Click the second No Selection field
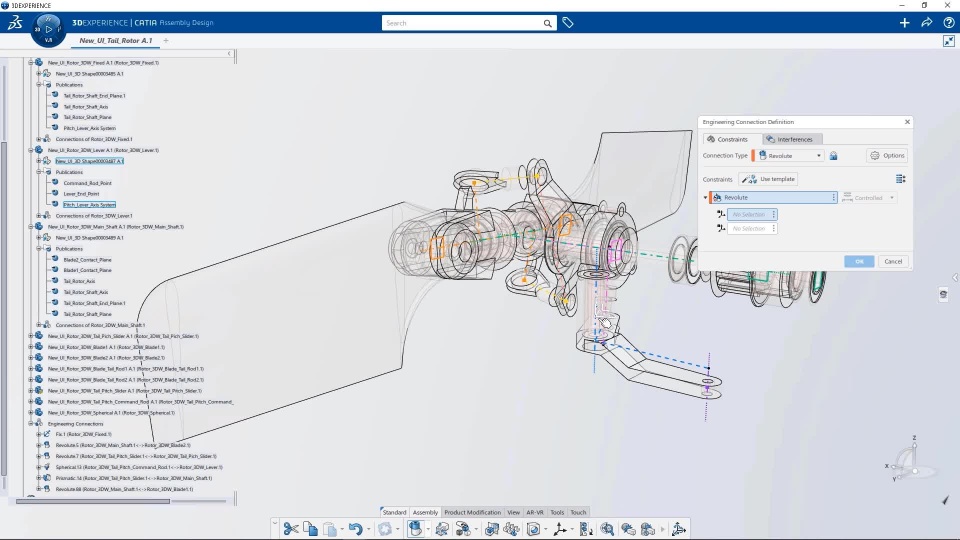 (752, 228)
